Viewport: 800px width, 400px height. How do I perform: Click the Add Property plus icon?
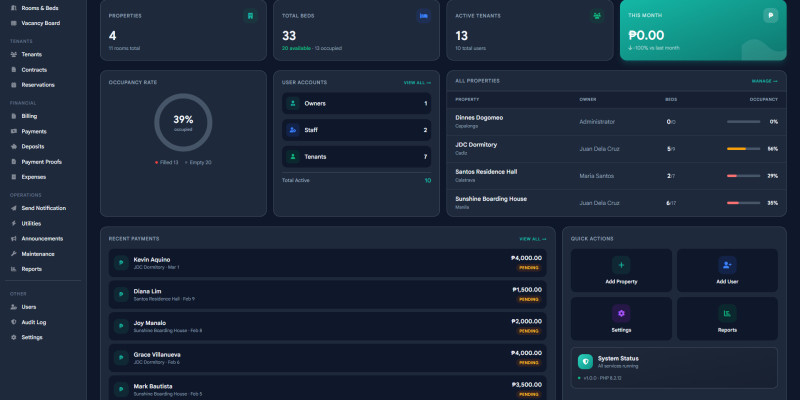(x=621, y=265)
